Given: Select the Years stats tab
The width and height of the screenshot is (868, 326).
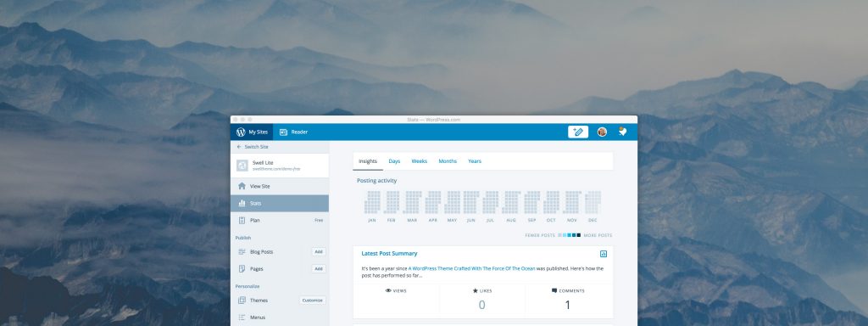Looking at the screenshot, I should coord(475,161).
